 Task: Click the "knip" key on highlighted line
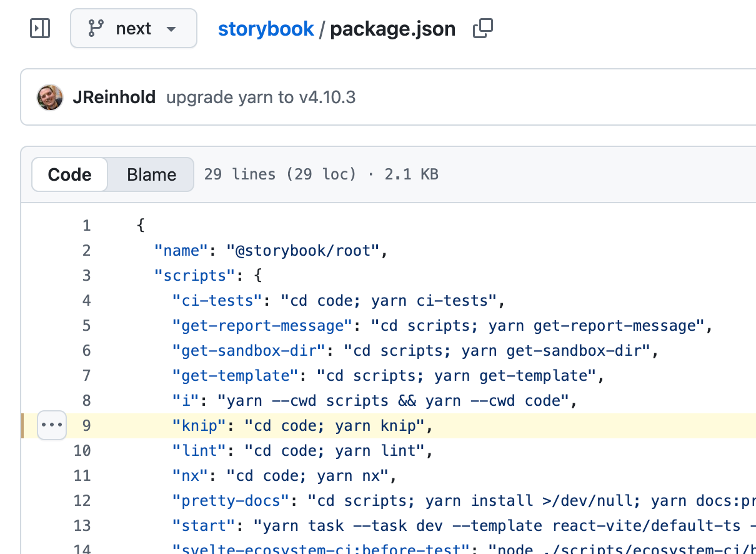pyautogui.click(x=199, y=425)
